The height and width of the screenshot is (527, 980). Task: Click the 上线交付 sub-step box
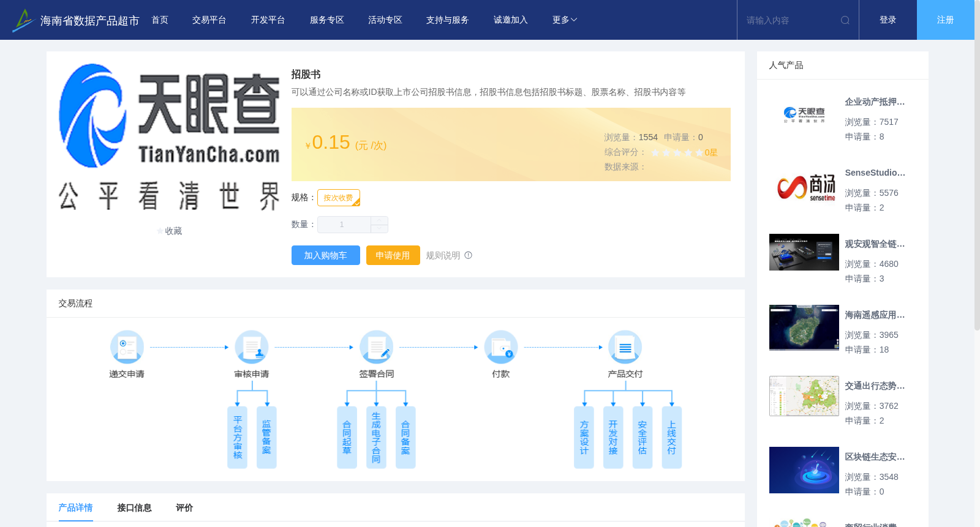pyautogui.click(x=672, y=438)
